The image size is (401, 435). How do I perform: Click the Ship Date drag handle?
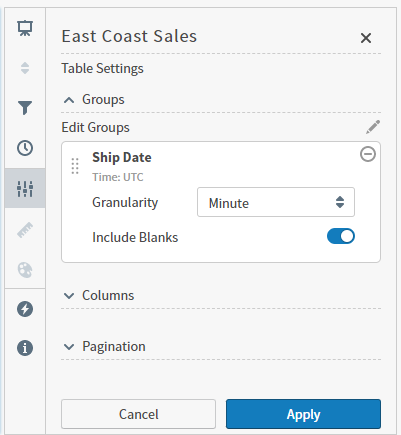[75, 166]
